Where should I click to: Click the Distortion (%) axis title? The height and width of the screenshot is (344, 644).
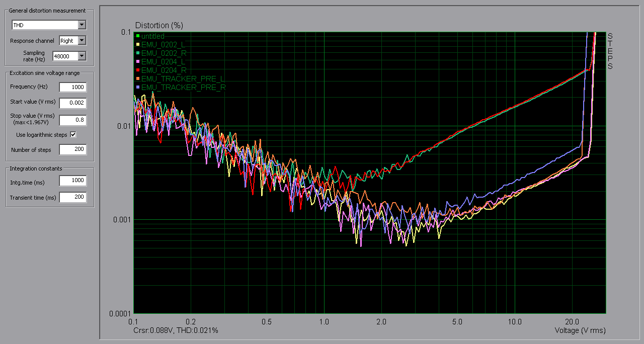coord(159,25)
